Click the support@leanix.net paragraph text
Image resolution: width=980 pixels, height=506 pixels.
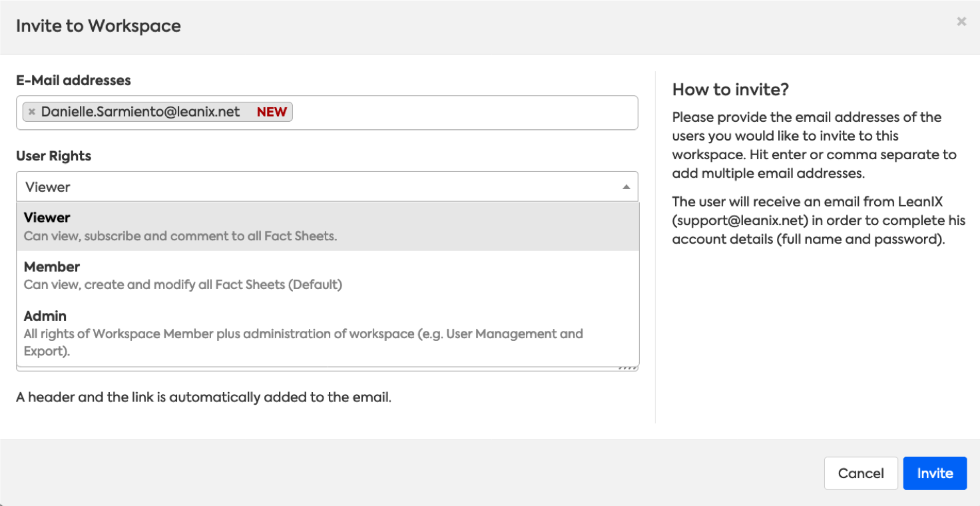click(818, 220)
